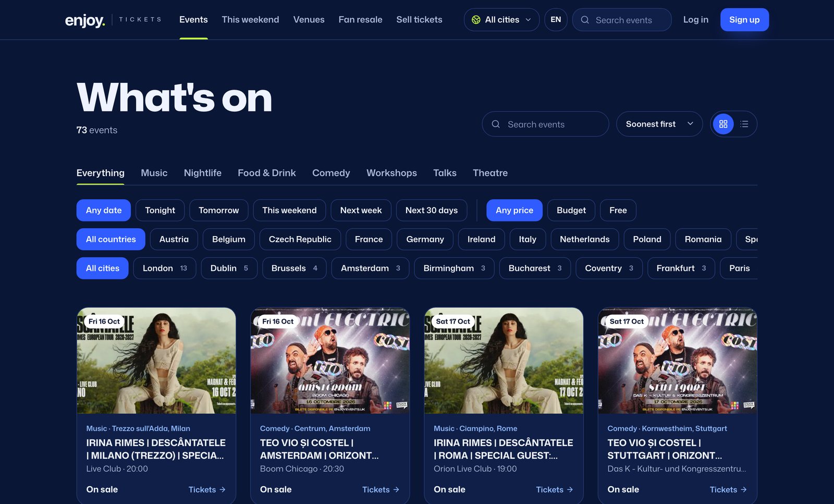This screenshot has height=504, width=834.
Task: Focus the header Search events field
Action: [622, 20]
